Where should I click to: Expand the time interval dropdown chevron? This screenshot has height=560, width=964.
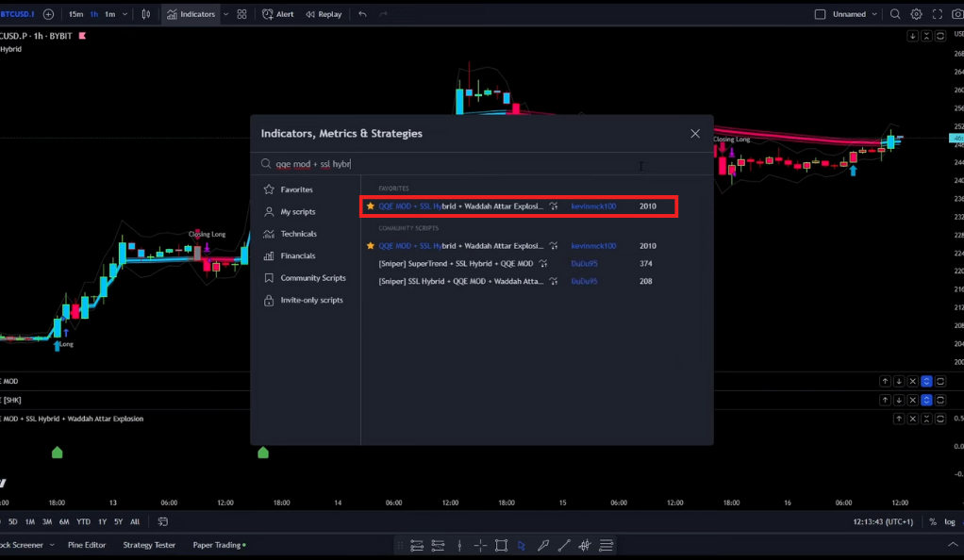(125, 14)
